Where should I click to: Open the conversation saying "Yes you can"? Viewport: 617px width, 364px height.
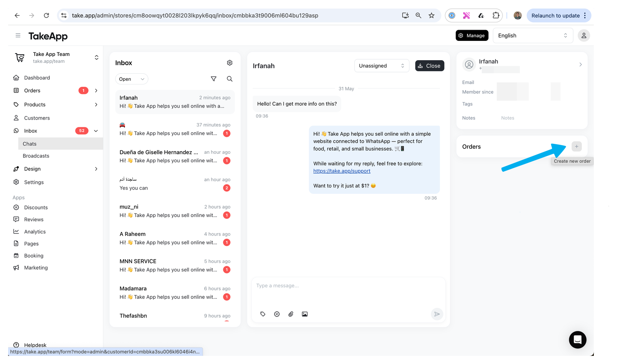(175, 184)
